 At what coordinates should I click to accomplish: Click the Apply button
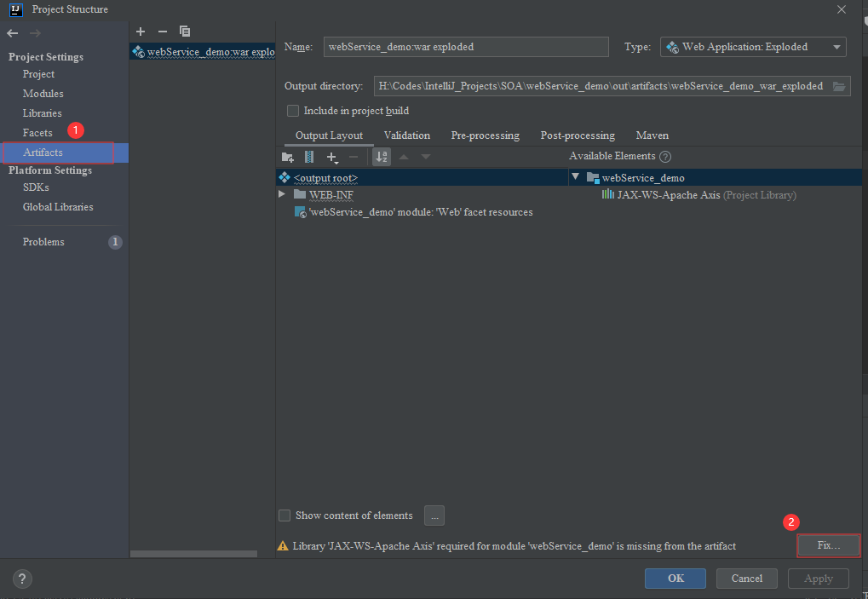coord(819,579)
